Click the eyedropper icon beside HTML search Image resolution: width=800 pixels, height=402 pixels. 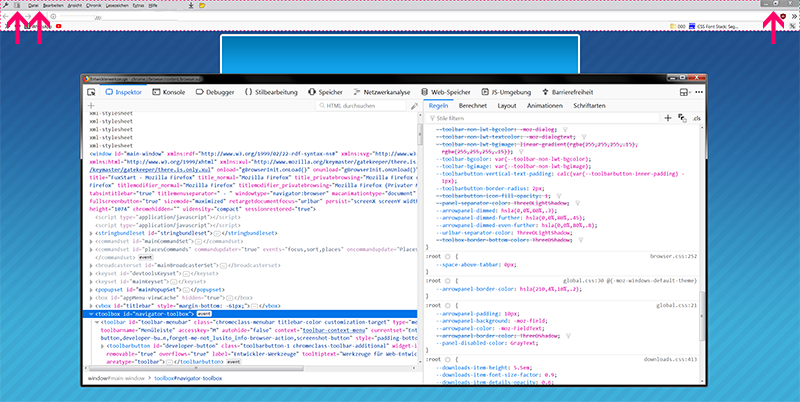(412, 104)
